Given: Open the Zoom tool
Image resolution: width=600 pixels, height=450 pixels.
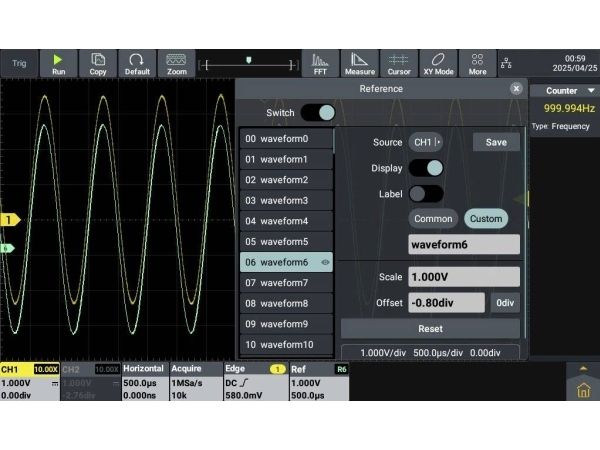Looking at the screenshot, I should tap(176, 64).
